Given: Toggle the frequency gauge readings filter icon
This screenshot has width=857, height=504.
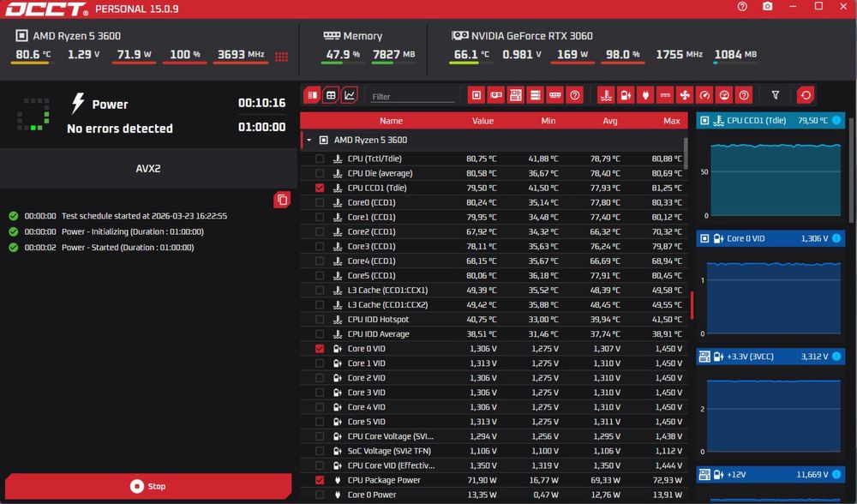Looking at the screenshot, I should click(x=704, y=95).
